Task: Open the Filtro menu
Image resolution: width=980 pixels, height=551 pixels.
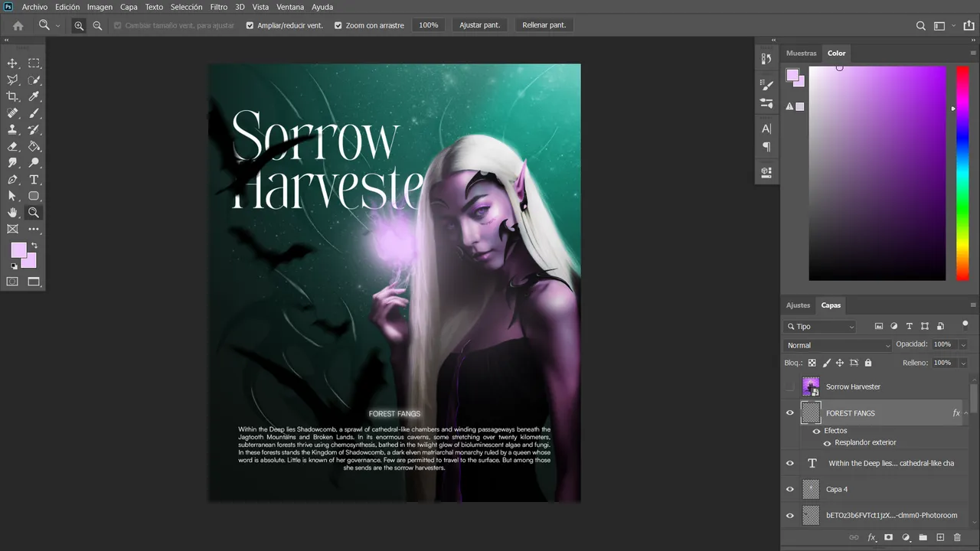Action: coord(218,7)
